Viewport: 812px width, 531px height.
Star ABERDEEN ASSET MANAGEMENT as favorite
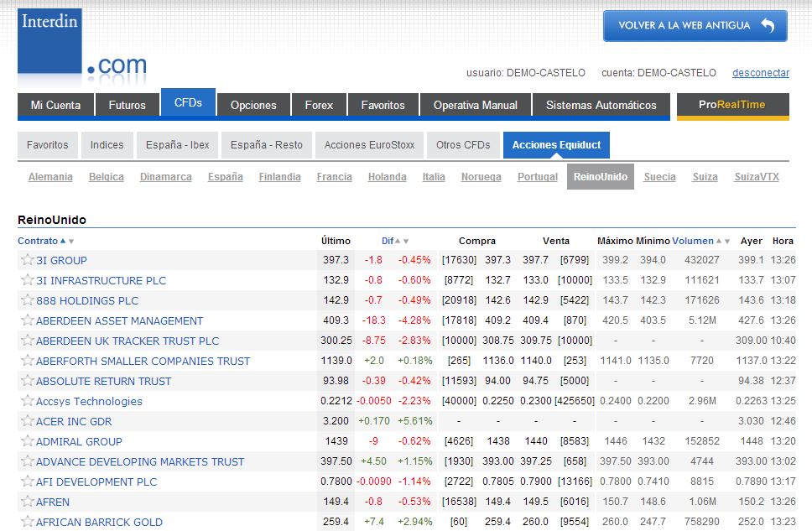coord(28,320)
